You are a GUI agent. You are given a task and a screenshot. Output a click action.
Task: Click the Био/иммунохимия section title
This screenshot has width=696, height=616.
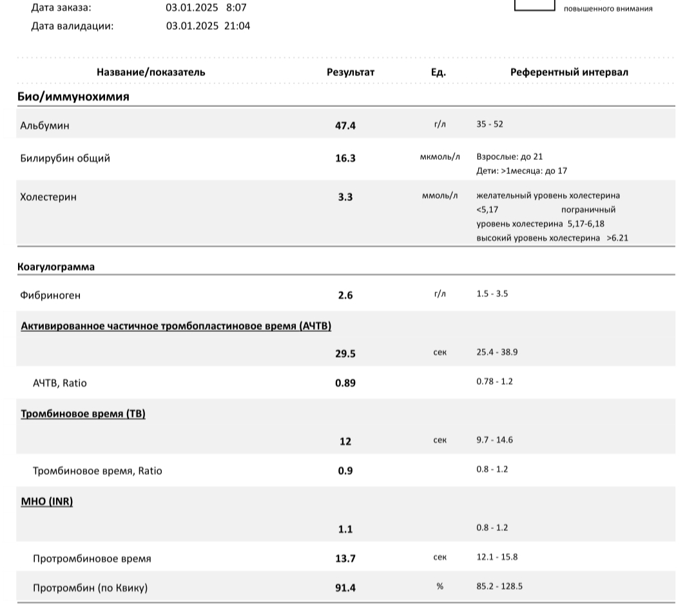coord(73,97)
